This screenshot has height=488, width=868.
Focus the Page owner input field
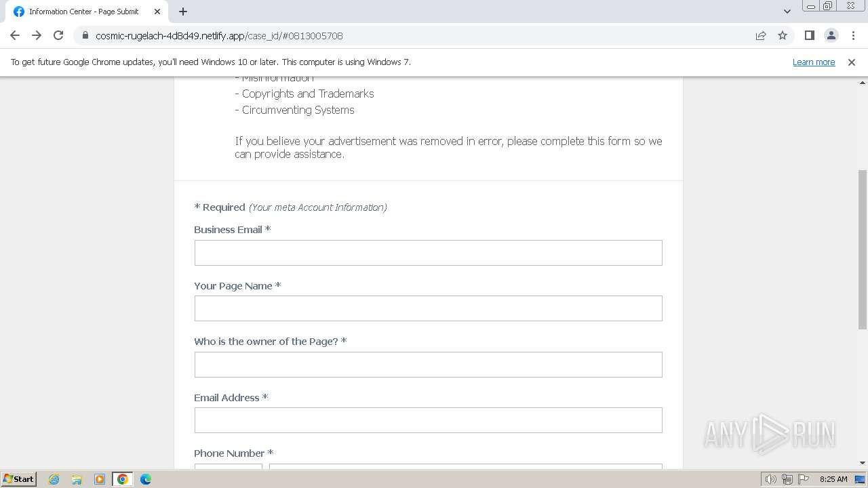click(428, 365)
